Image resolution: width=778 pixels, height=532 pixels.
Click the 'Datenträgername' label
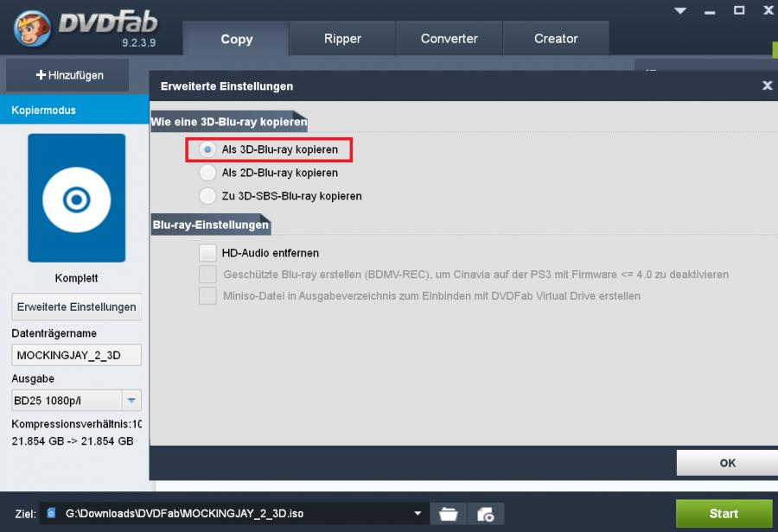[54, 333]
